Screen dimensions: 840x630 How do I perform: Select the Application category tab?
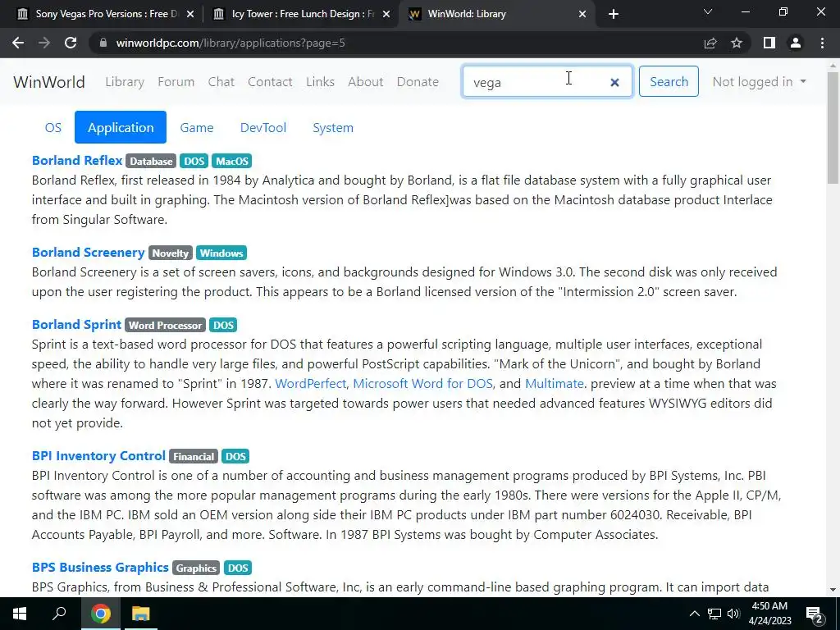(121, 127)
